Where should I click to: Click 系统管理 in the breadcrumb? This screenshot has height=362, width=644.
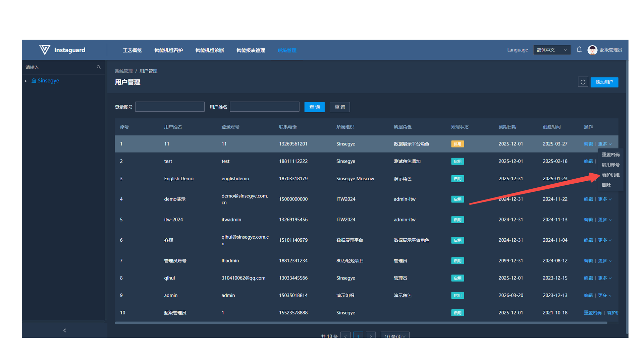click(124, 71)
